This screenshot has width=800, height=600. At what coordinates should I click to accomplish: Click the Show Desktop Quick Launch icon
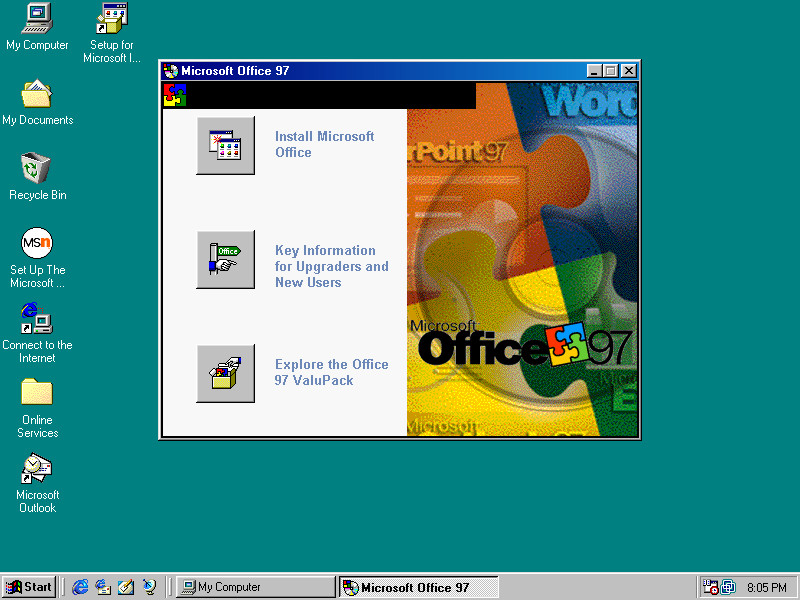click(x=126, y=587)
